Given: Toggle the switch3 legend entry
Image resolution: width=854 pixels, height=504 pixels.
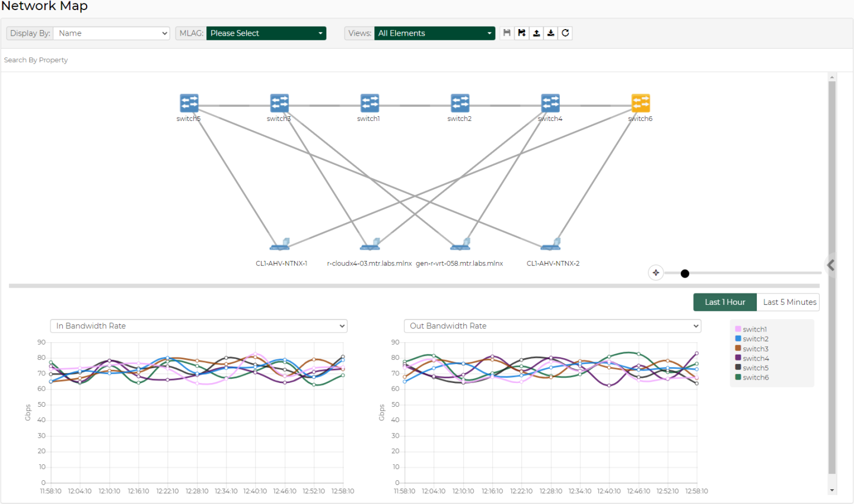Looking at the screenshot, I should coord(752,348).
